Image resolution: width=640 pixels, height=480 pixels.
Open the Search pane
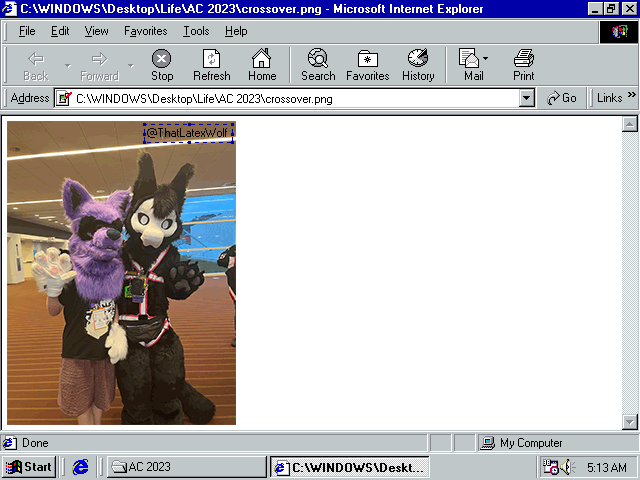318,64
